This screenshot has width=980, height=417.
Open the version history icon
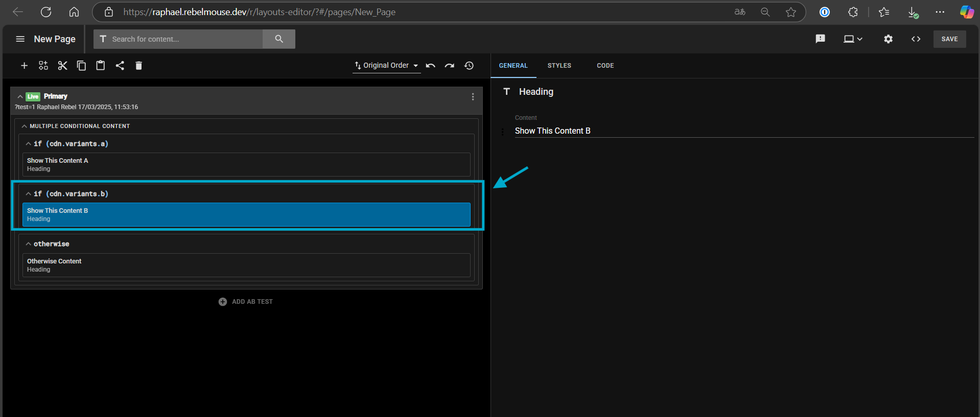[x=469, y=65]
